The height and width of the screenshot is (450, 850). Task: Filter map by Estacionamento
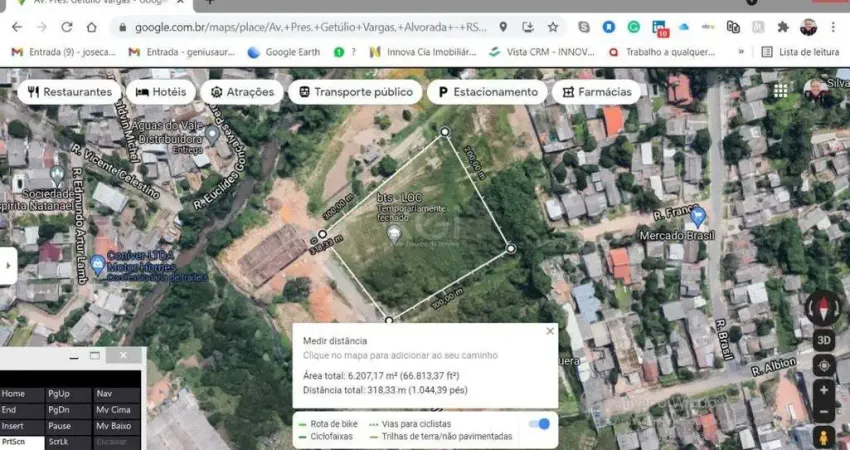[487, 92]
